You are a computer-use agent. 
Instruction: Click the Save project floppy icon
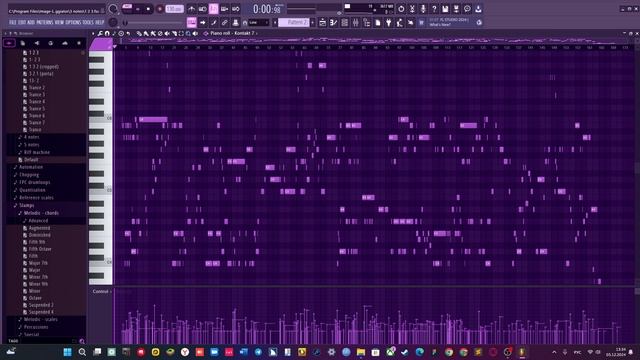point(445,9)
